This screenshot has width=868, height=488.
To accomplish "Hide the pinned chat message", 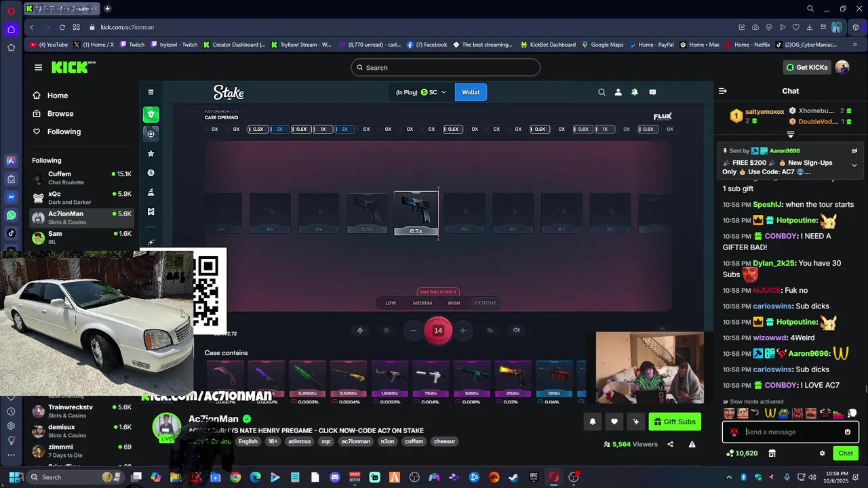I will (x=854, y=150).
